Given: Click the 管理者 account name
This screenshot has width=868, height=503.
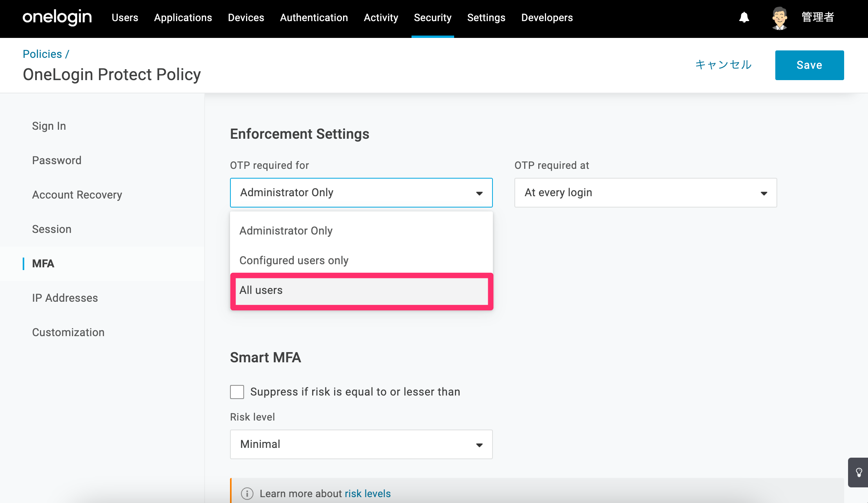Looking at the screenshot, I should [x=818, y=17].
